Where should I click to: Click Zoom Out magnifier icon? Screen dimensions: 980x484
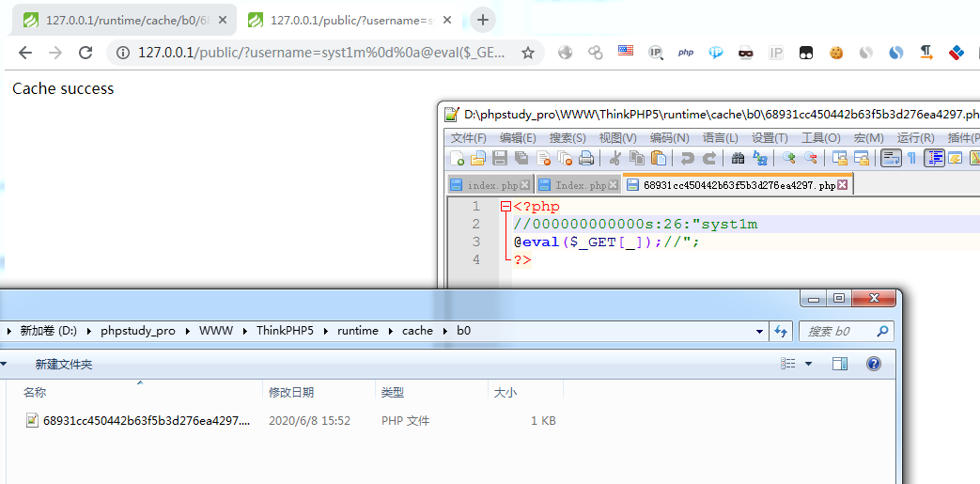811,158
